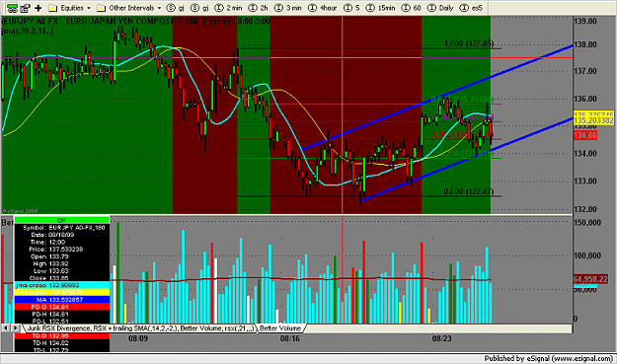Switch to the 15min interval

point(380,8)
